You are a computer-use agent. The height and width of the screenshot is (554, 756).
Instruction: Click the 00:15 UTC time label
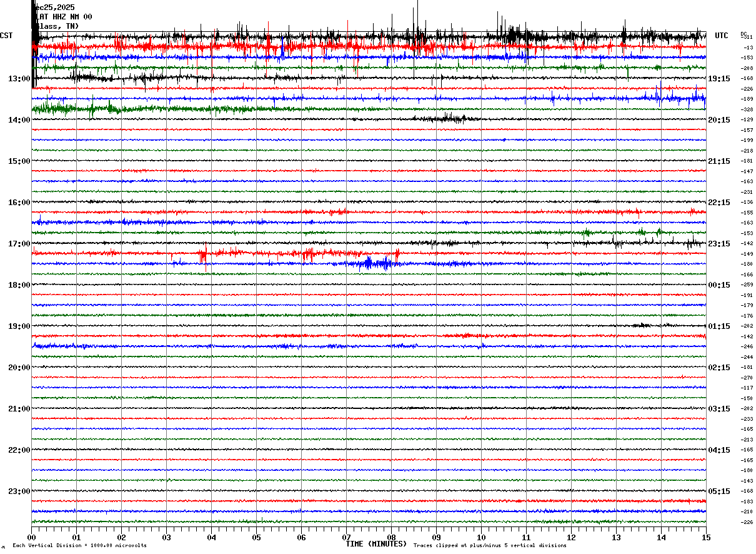tap(719, 285)
